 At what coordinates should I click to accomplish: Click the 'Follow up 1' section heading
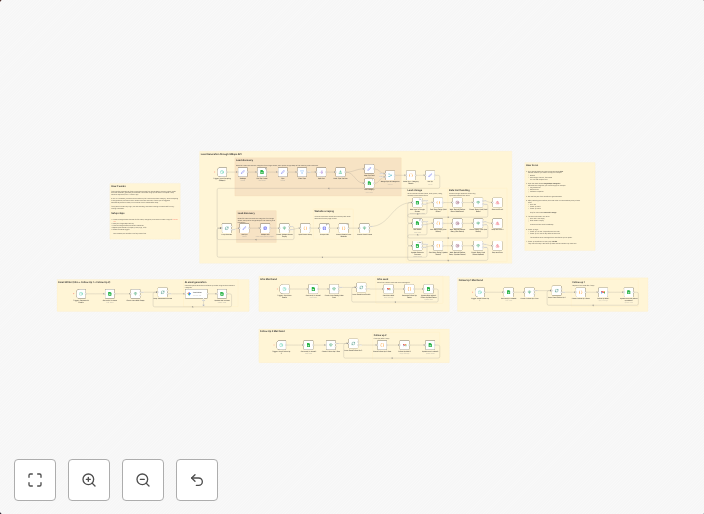click(x=578, y=282)
